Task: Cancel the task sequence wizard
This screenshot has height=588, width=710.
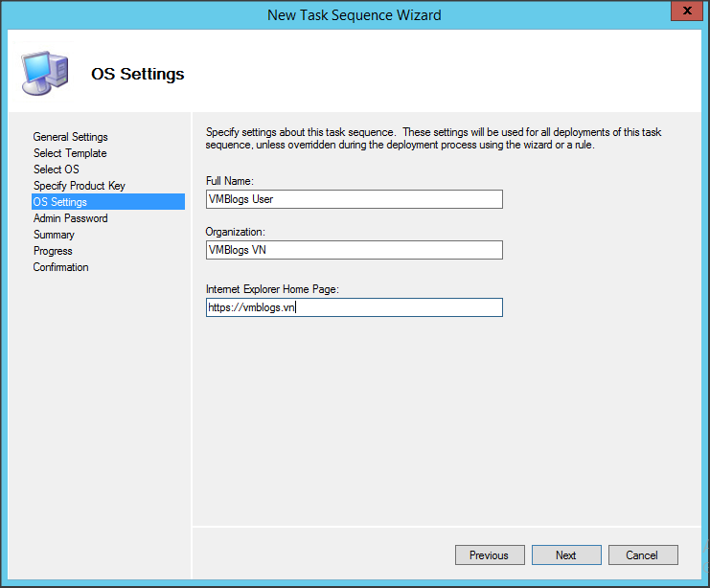Action: click(x=641, y=555)
